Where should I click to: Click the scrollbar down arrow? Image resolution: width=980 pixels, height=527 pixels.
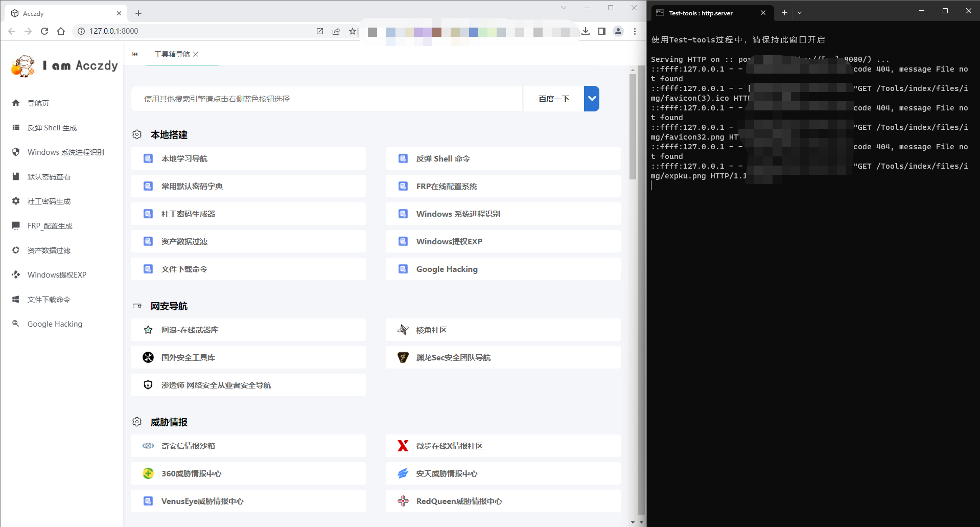point(633,522)
